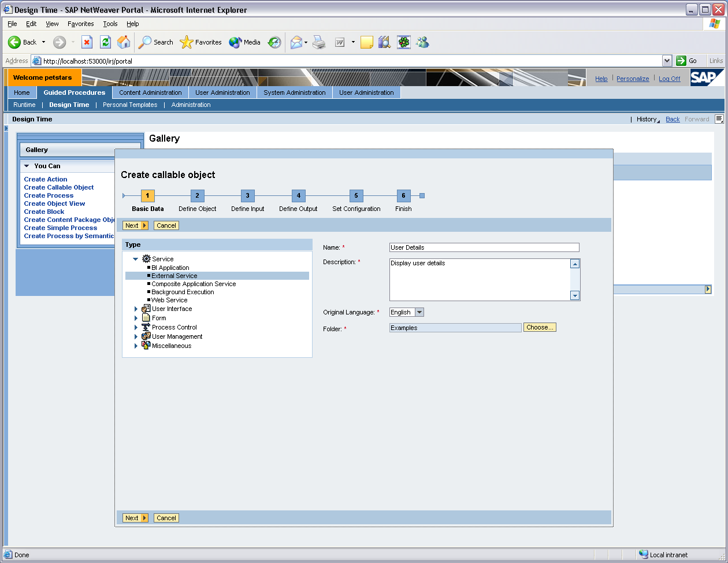This screenshot has width=728, height=563.
Task: Open the Mail toolbar icon
Action: click(296, 42)
